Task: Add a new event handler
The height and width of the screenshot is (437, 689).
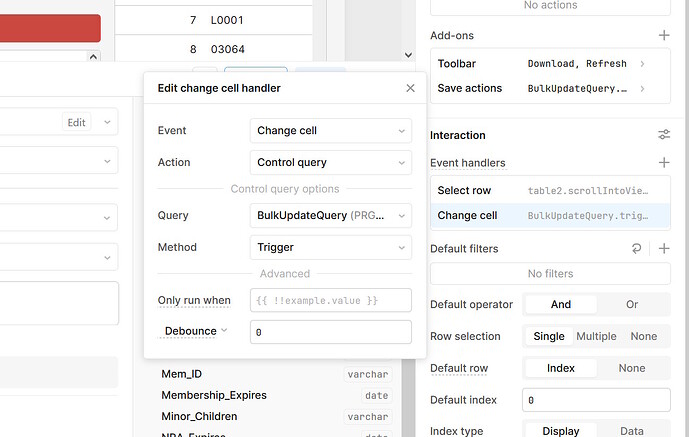Action: (664, 163)
